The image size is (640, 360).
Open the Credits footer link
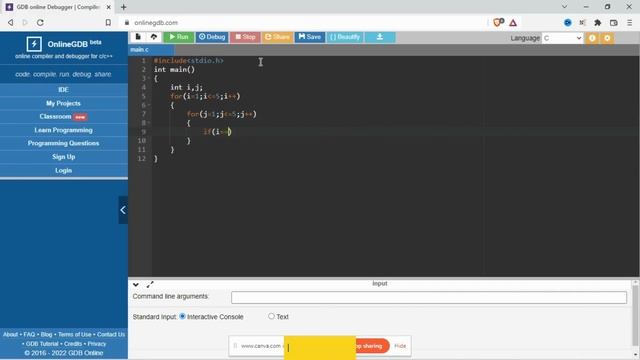(x=73, y=344)
